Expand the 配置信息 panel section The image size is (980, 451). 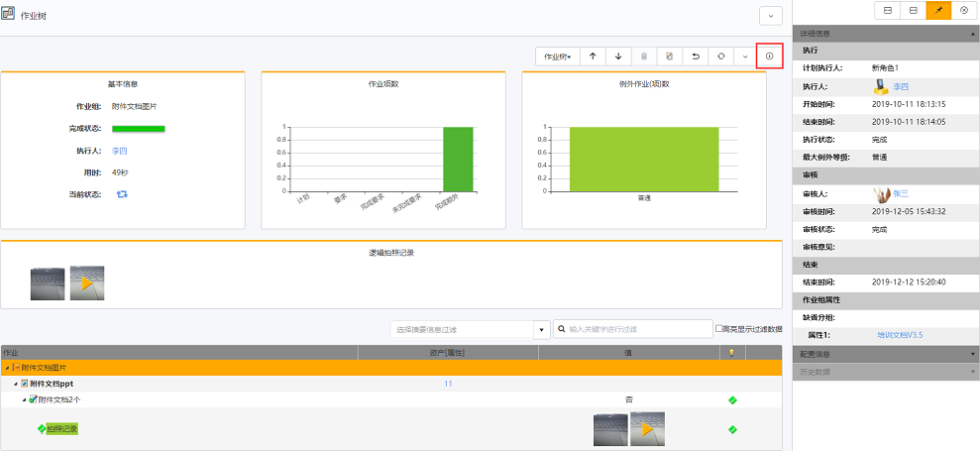coord(886,354)
